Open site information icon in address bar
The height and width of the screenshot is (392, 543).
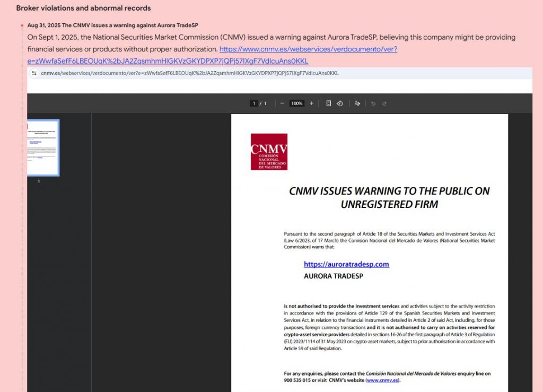tap(34, 73)
